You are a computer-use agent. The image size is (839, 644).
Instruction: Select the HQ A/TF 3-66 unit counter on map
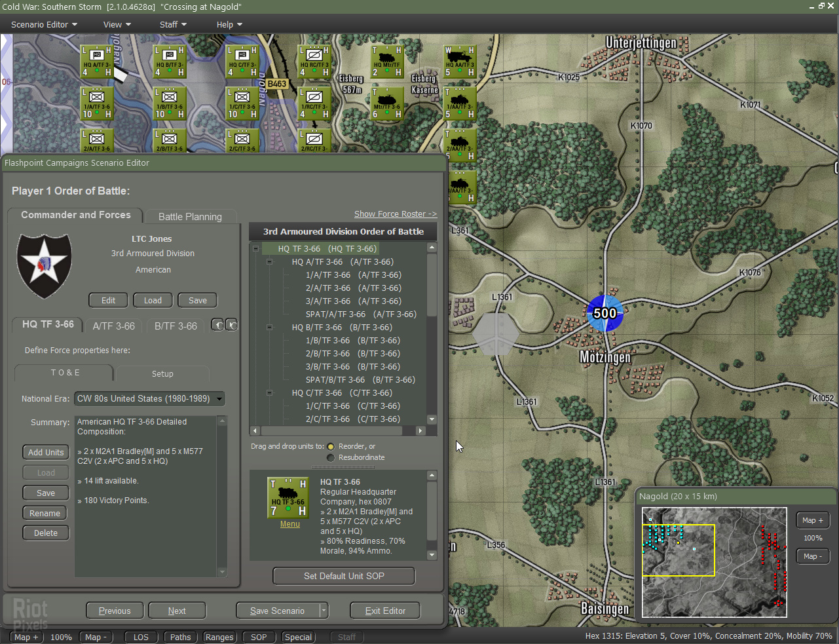coord(96,62)
